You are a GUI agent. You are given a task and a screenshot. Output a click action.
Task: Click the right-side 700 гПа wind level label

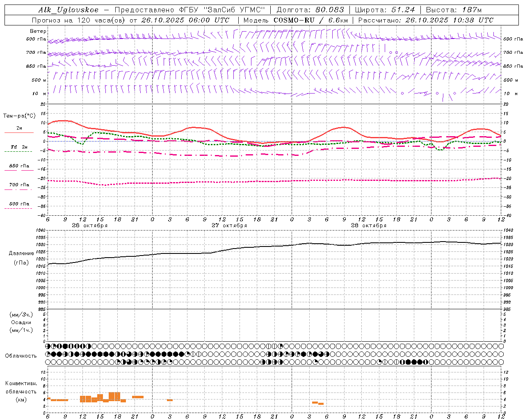pos(513,52)
